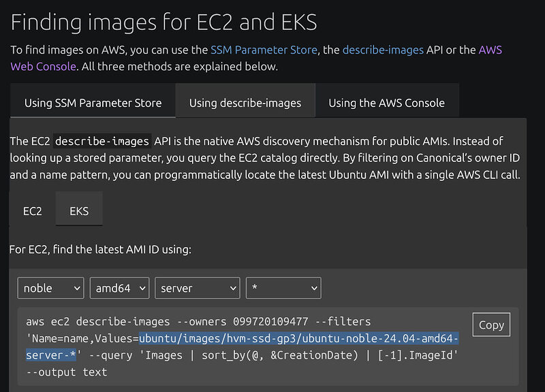Open the server image type dropdown
545x392 pixels.
198,288
